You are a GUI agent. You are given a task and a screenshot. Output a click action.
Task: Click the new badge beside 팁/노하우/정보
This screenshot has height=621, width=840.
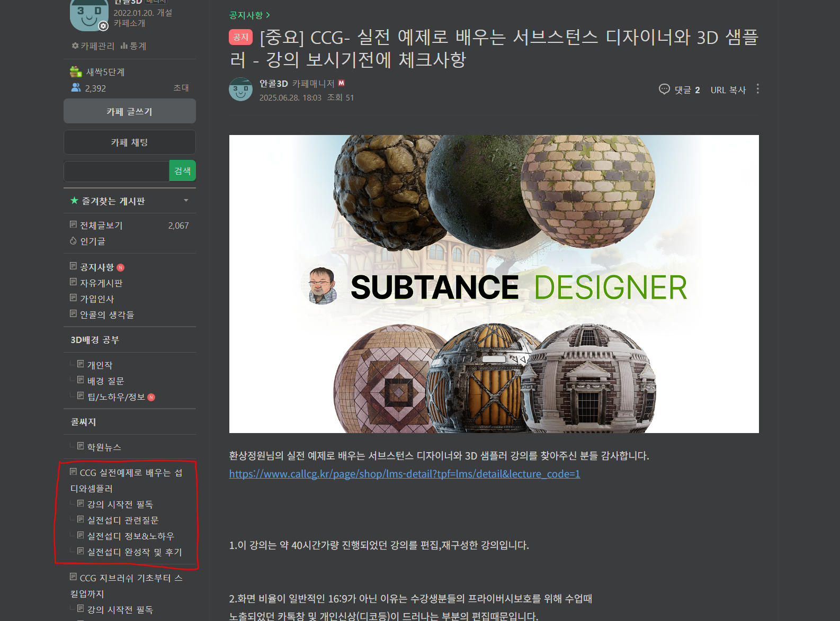(151, 397)
